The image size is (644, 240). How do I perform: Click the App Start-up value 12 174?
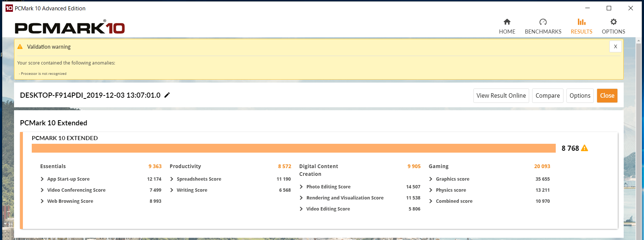coord(154,179)
